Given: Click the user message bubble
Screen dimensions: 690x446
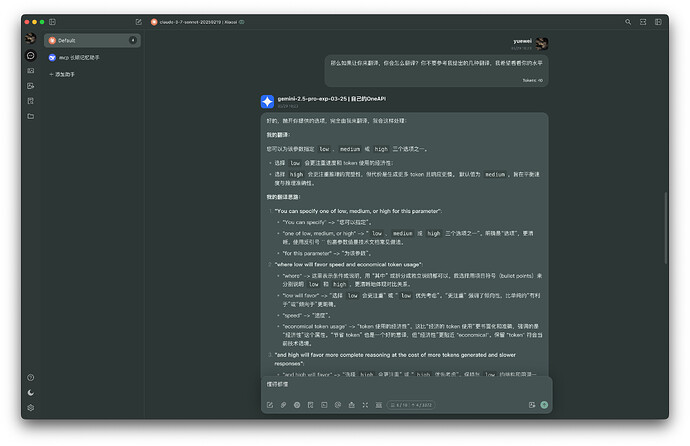Looking at the screenshot, I should pyautogui.click(x=436, y=71).
